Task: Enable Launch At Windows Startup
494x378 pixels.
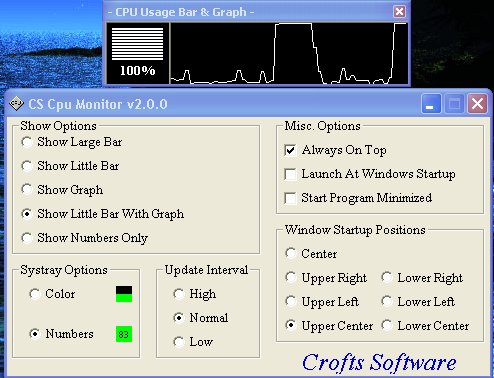Action: [290, 174]
